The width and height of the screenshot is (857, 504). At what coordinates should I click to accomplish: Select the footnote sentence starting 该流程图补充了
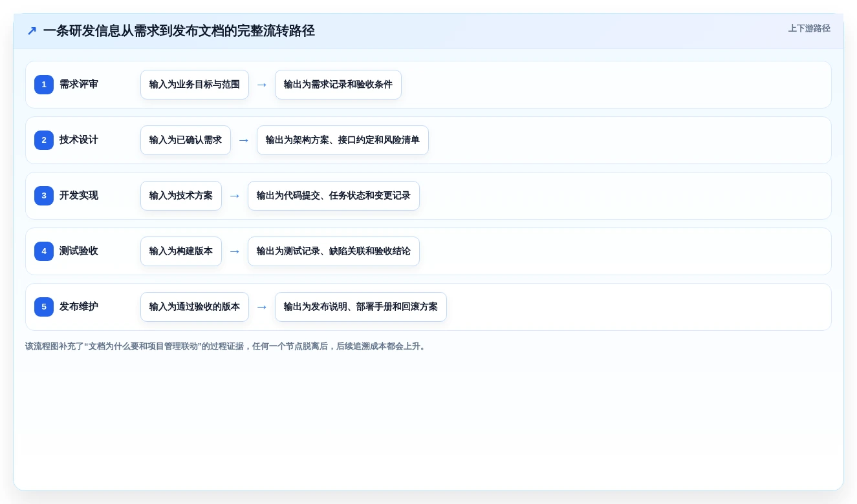click(226, 346)
